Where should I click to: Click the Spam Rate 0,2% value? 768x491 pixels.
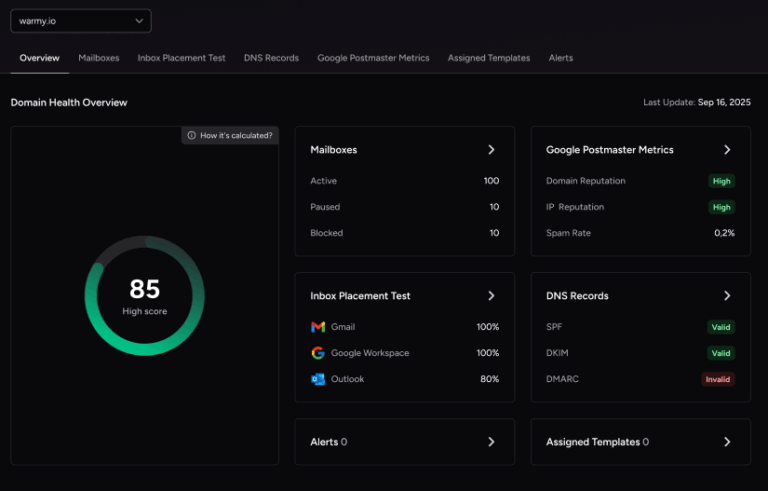pyautogui.click(x=724, y=233)
